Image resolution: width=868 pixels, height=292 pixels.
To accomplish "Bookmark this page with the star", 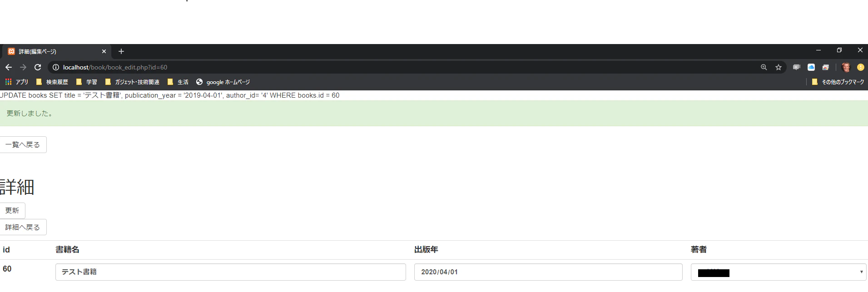I will [779, 67].
